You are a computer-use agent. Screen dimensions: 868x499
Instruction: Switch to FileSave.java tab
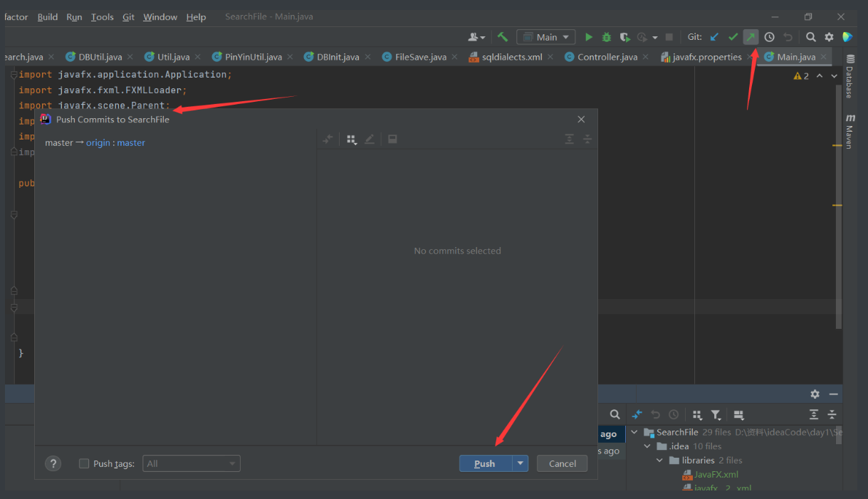(420, 57)
